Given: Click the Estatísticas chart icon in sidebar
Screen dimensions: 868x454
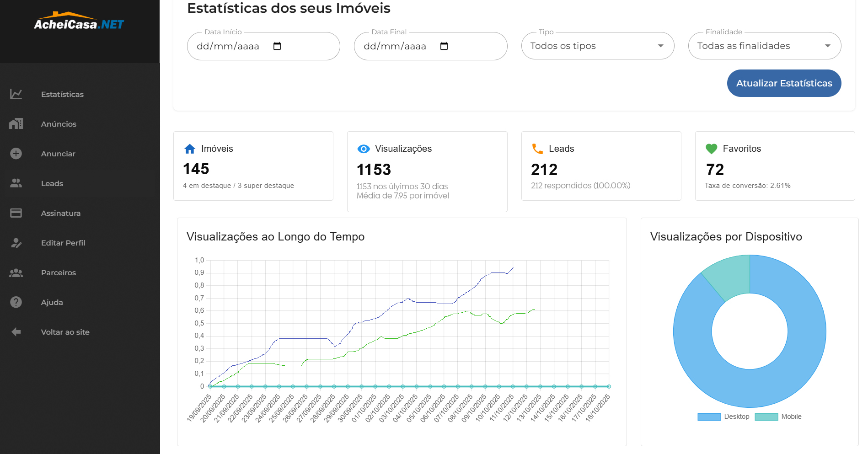Looking at the screenshot, I should [x=16, y=94].
